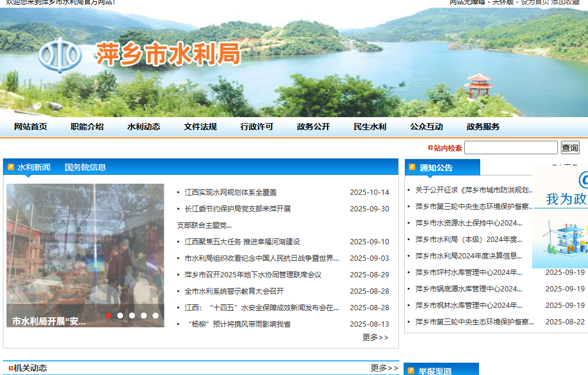Click the 萍乡市水利局 water drop logo
This screenshot has height=375, width=588.
coord(61,56)
